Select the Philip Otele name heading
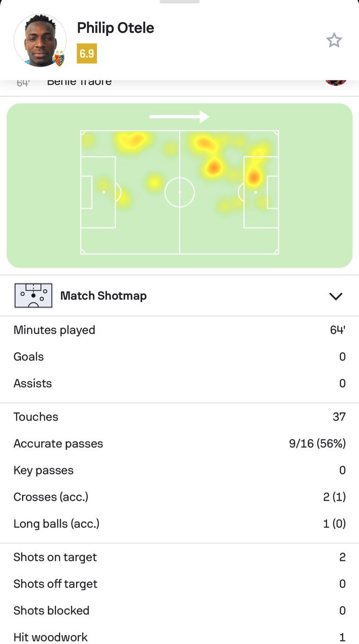Image resolution: width=359 pixels, height=644 pixels. (x=115, y=28)
